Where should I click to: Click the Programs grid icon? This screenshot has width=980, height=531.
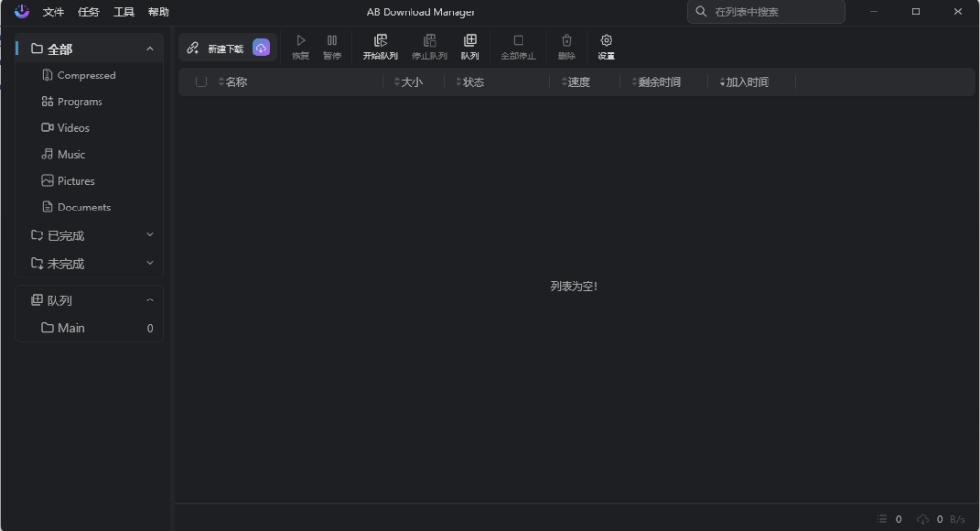[x=47, y=101]
